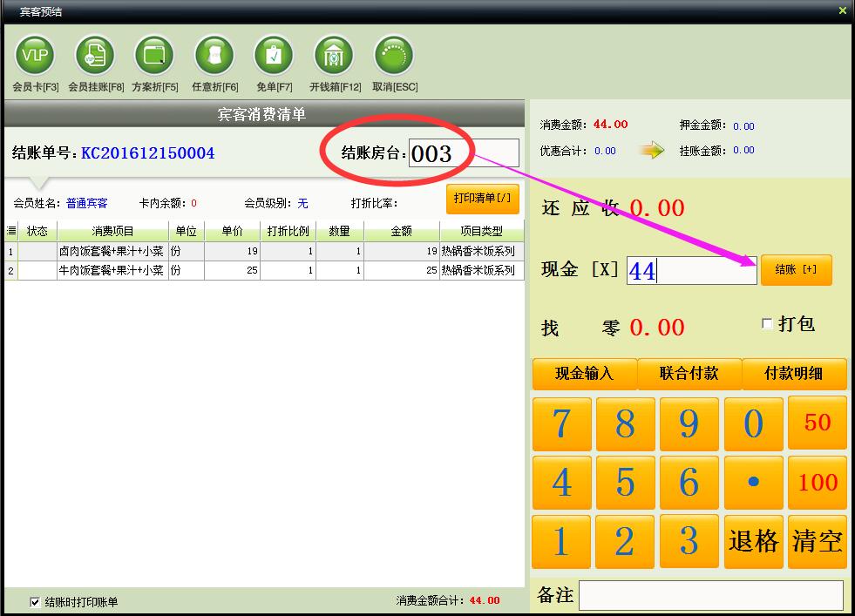Switch to the 联合付款 tab

tap(689, 374)
